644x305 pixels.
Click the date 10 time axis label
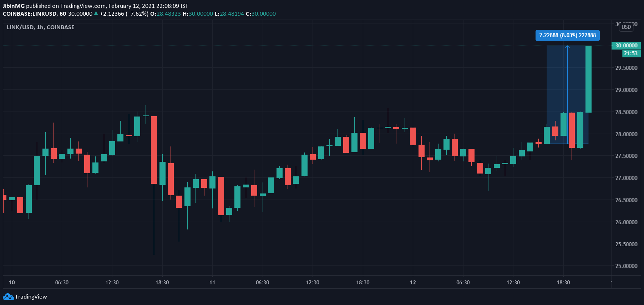click(x=12, y=283)
